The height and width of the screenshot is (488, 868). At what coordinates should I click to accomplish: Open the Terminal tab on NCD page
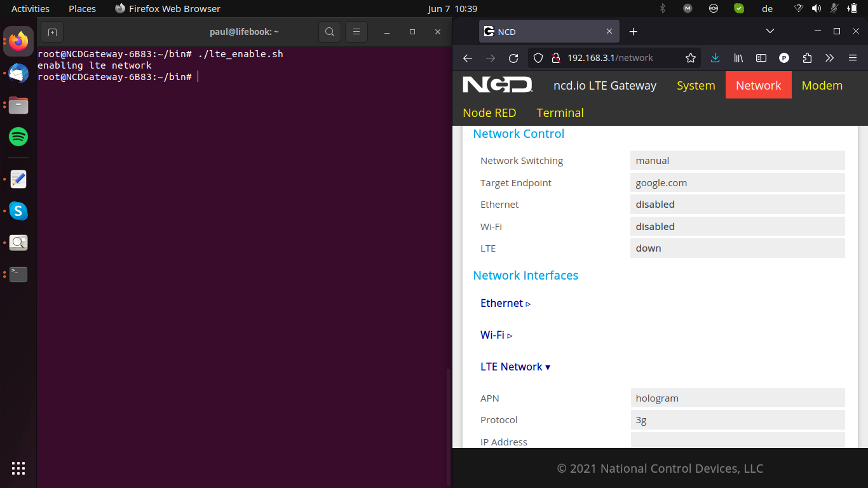click(x=560, y=112)
